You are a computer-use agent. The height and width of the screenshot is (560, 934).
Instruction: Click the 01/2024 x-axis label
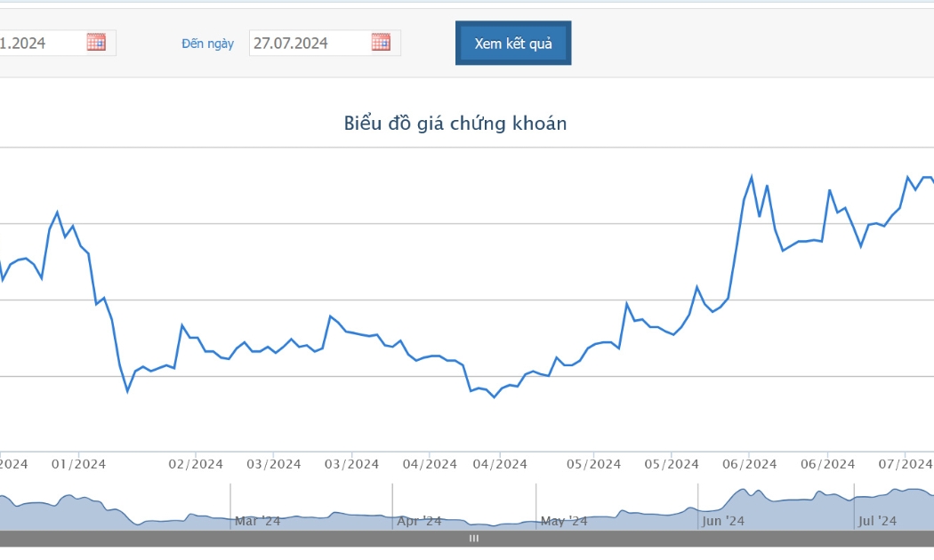tap(78, 464)
